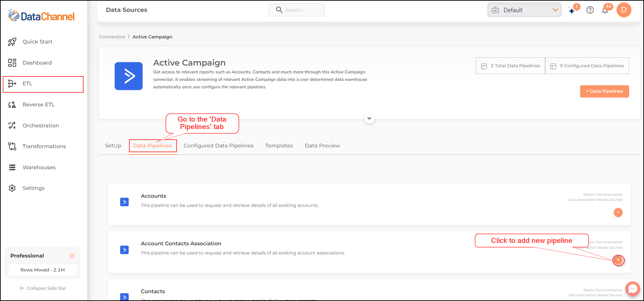The width and height of the screenshot is (644, 301).
Task: Switch to the Data Pipelines tab
Action: pyautogui.click(x=152, y=146)
